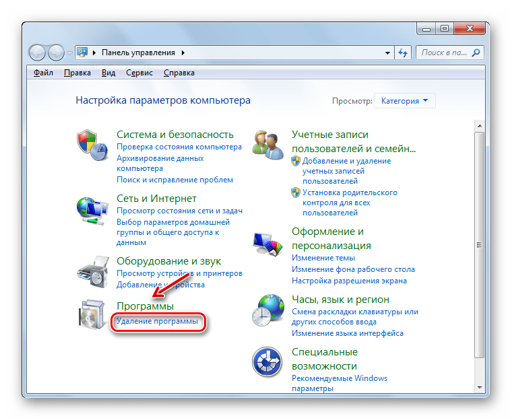Image resolution: width=512 pixels, height=420 pixels.
Task: Click Изменение фона рабочего стола link
Action: click(353, 269)
